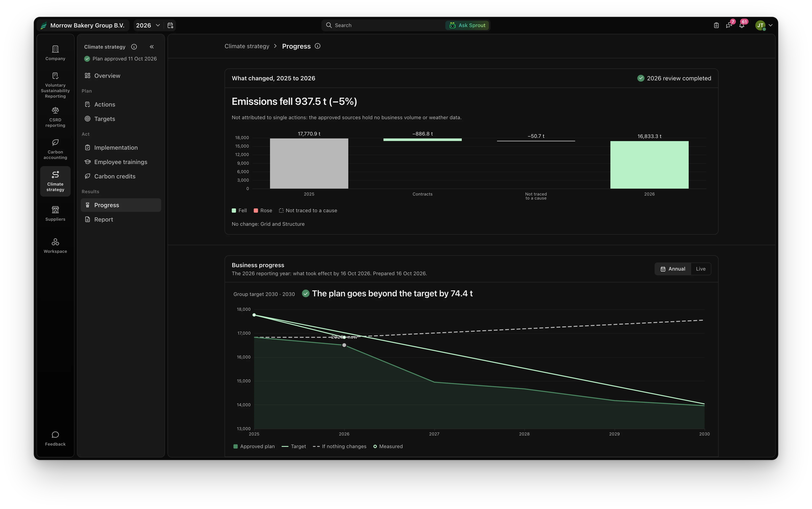812x509 pixels.
Task: Open messages with the 7 badge
Action: coord(729,25)
